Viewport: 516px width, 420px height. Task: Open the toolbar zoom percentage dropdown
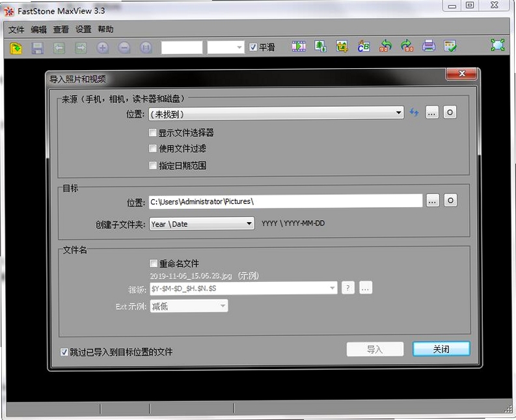click(x=226, y=48)
